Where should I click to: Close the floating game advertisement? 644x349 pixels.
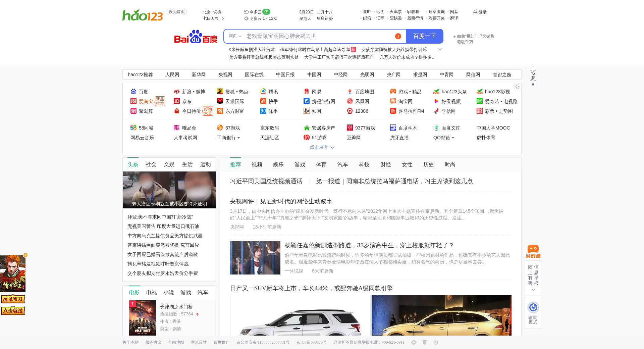(25, 255)
